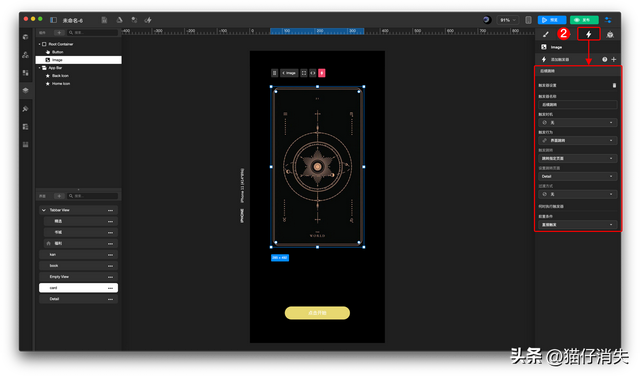Open the third dropdown, below the link-icon one
Screen dimensions: 640x376
(x=578, y=158)
